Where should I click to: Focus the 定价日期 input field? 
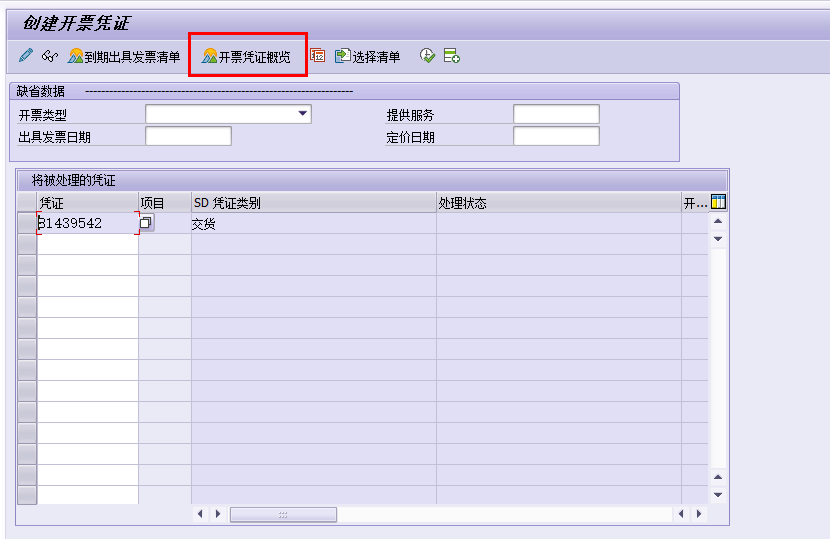point(556,136)
